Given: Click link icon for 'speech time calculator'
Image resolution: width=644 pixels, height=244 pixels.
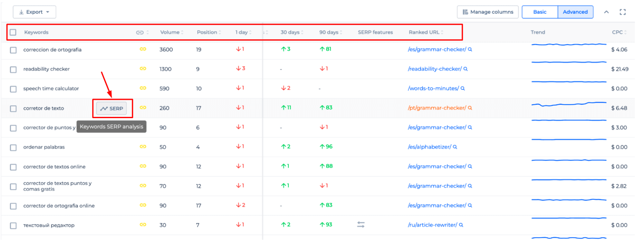Looking at the screenshot, I should (143, 88).
